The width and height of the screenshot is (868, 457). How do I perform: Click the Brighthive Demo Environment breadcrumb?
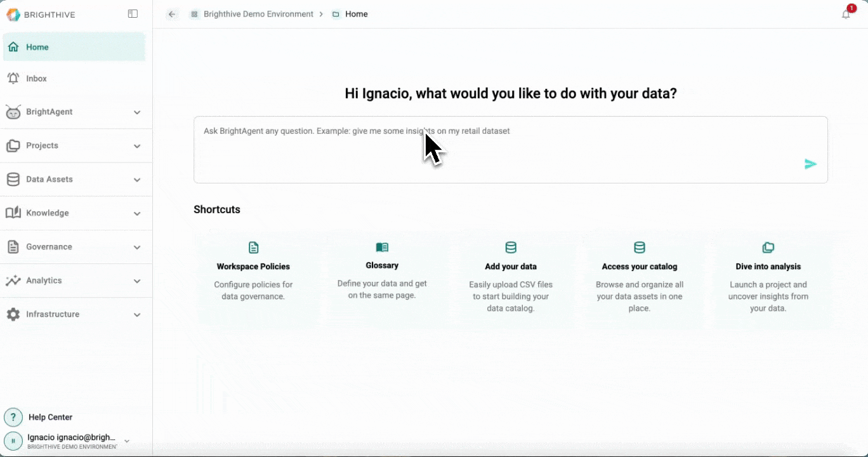258,14
